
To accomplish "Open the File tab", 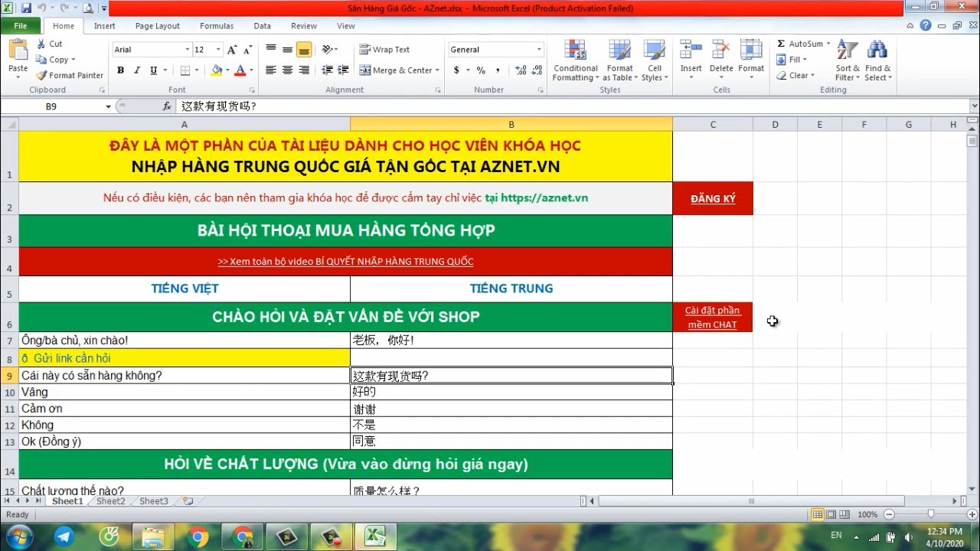I will pos(21,25).
